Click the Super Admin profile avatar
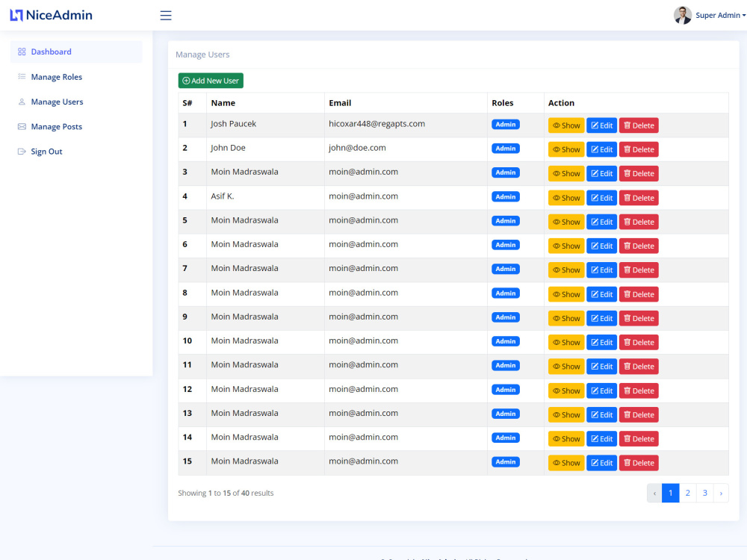This screenshot has width=747, height=560. pyautogui.click(x=682, y=15)
